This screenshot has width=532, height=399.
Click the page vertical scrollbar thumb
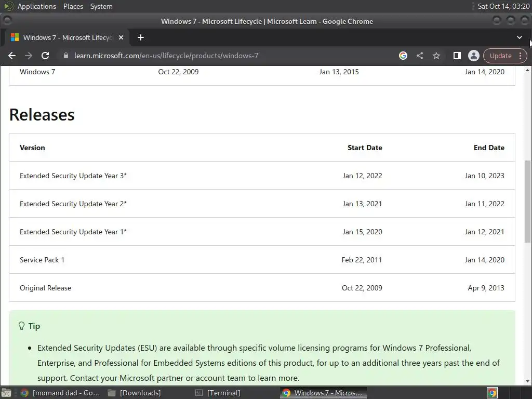click(x=527, y=201)
